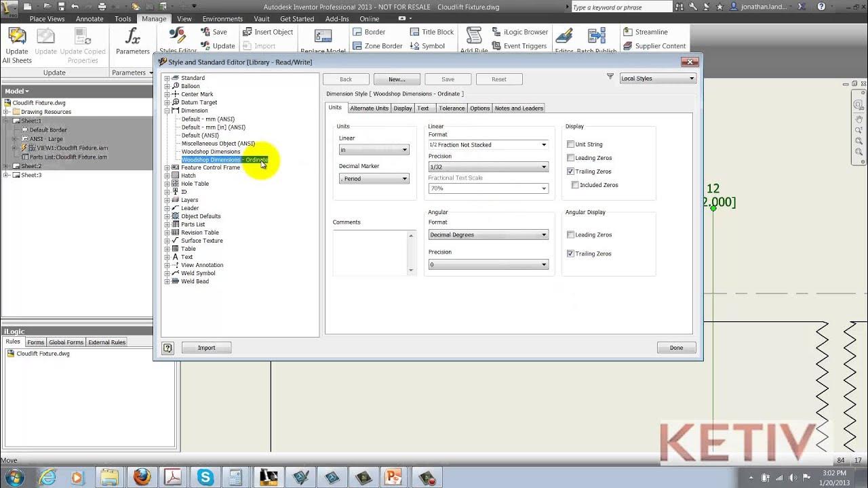The width and height of the screenshot is (868, 488).
Task: Click the Import button in dialog
Action: coord(206,348)
